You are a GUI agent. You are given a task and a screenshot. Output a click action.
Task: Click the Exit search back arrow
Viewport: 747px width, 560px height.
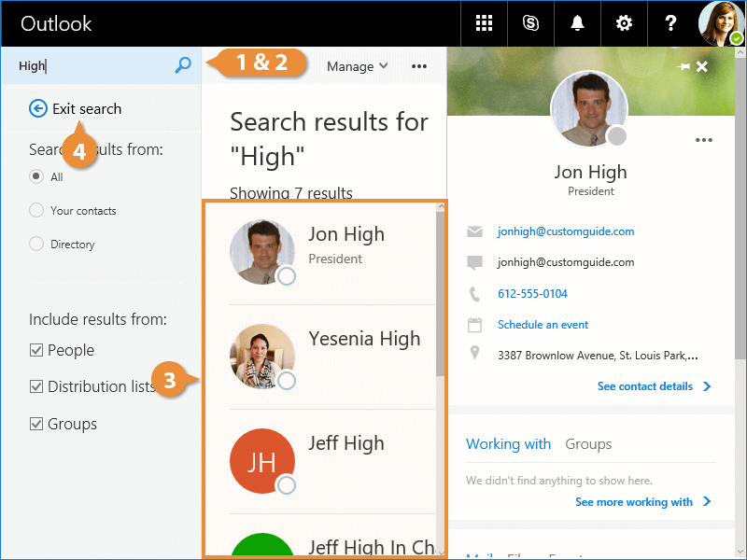(38, 108)
